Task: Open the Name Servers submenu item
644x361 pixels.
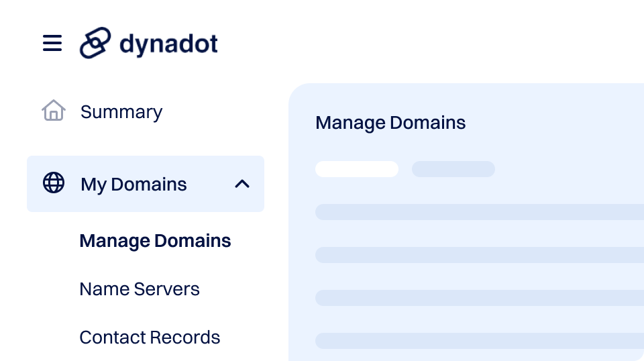Action: (140, 289)
